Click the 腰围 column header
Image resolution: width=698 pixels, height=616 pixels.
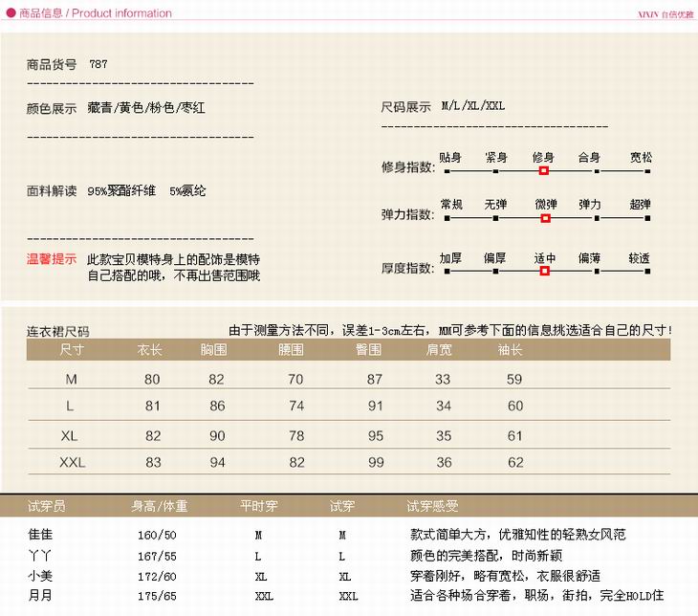pos(291,350)
